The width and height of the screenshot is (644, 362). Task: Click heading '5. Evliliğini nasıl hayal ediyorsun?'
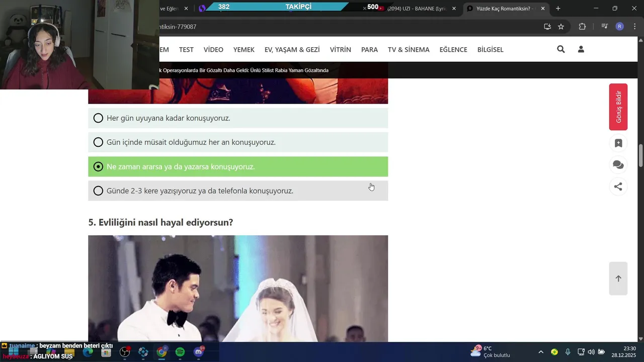160,222
